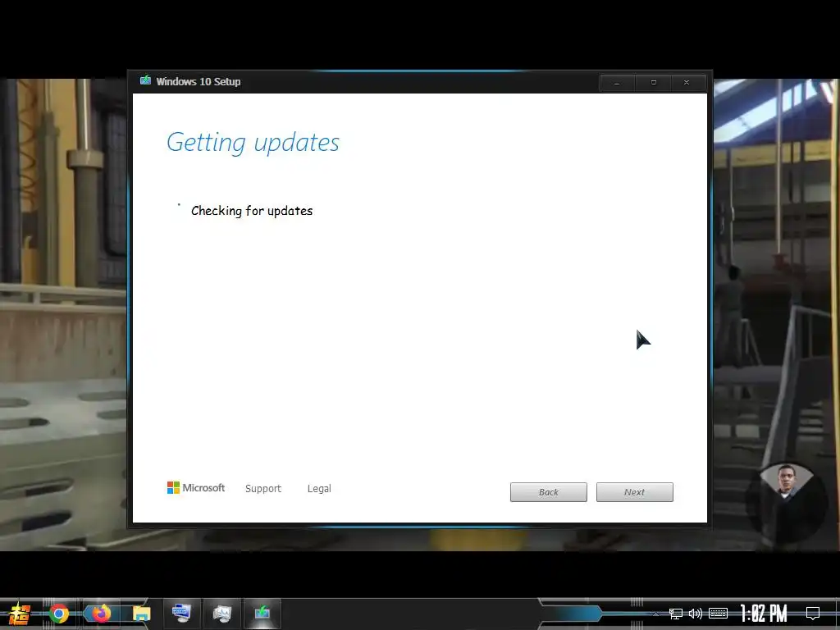Click the Next button
The width and height of the screenshot is (840, 630).
(634, 492)
